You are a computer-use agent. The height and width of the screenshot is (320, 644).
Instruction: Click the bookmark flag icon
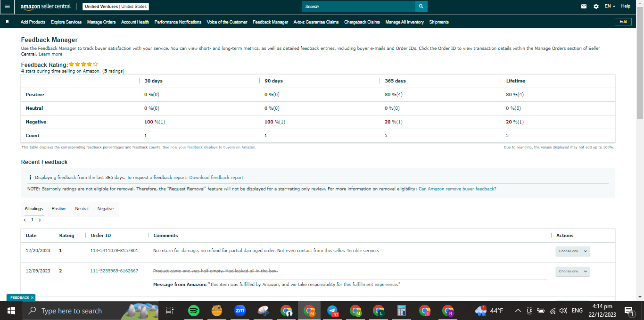tap(7, 22)
